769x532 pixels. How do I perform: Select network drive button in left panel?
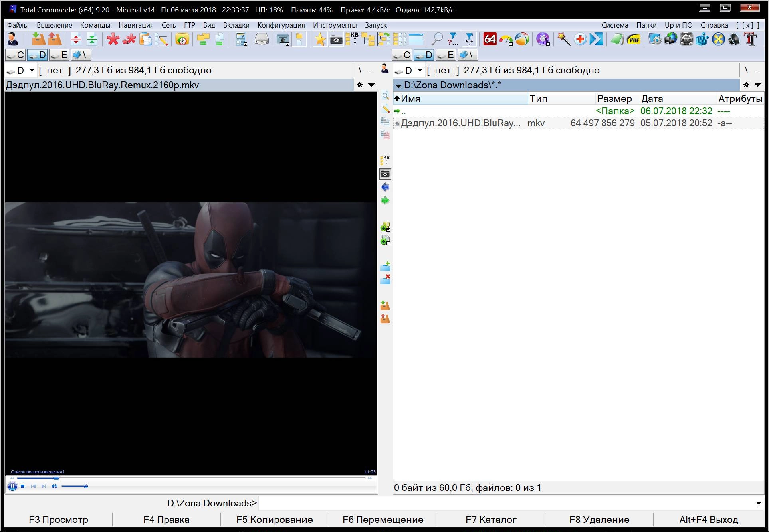(81, 55)
